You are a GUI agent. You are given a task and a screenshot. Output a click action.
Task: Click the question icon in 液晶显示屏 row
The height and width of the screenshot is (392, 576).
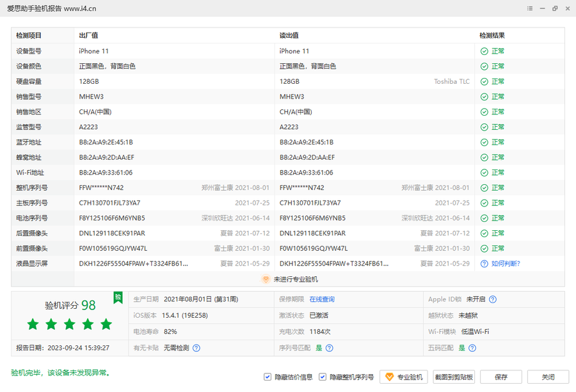click(484, 263)
